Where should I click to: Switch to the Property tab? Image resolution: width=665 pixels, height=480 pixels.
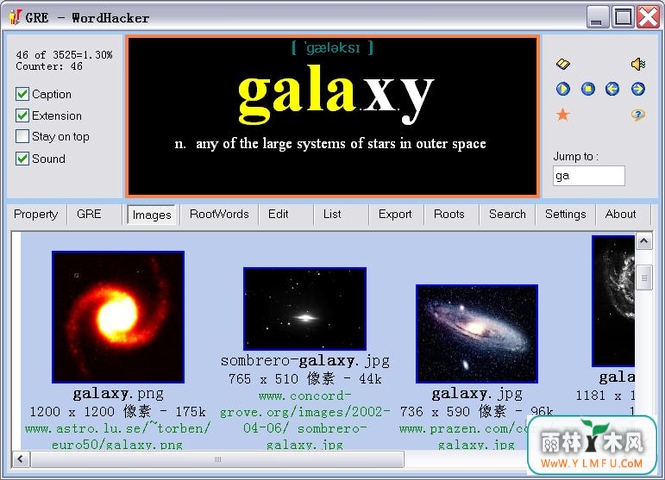click(x=36, y=214)
